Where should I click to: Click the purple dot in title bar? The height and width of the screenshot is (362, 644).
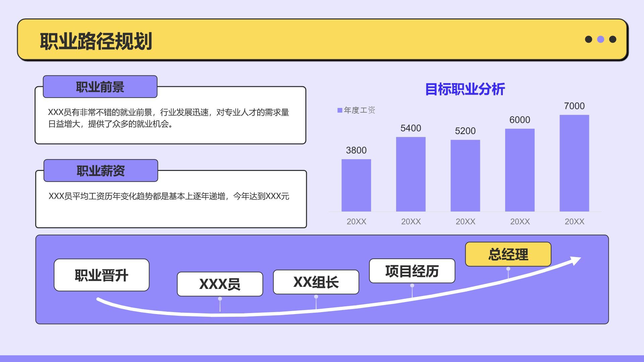click(600, 40)
